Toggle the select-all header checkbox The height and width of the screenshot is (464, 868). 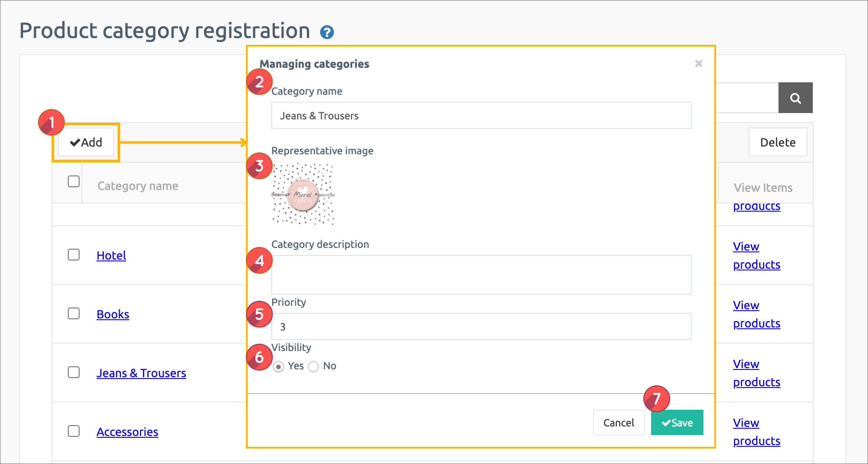point(74,182)
